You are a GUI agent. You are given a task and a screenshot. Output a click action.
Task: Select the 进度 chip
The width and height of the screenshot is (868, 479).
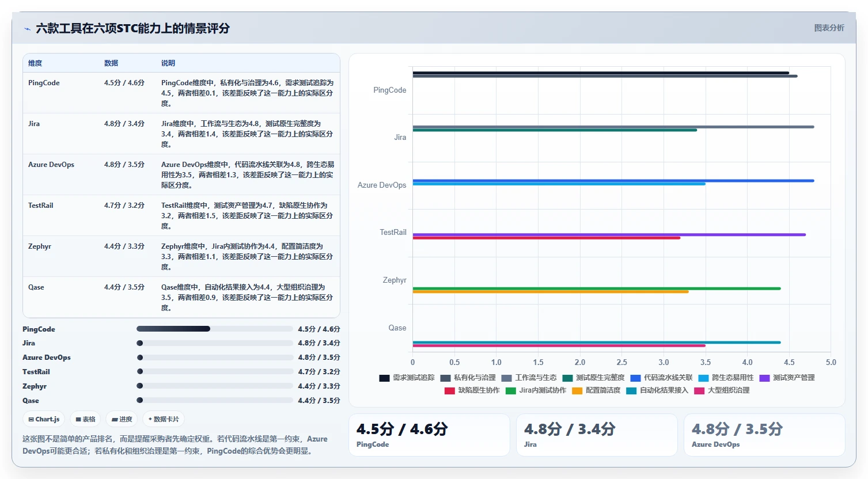122,419
